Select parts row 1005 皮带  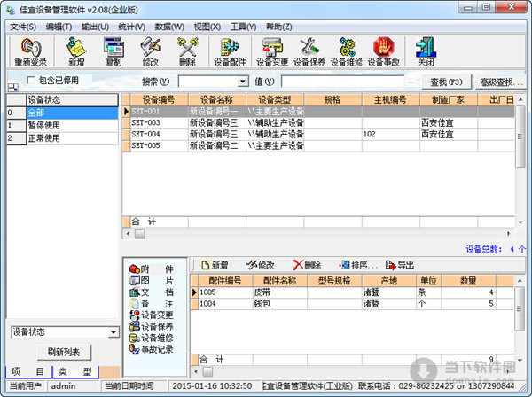click(352, 292)
